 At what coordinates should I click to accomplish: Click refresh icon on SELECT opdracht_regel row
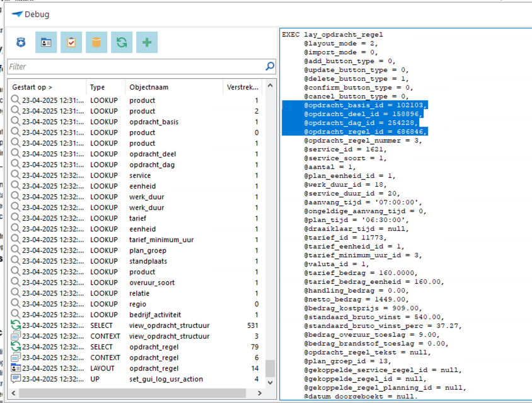point(16,346)
